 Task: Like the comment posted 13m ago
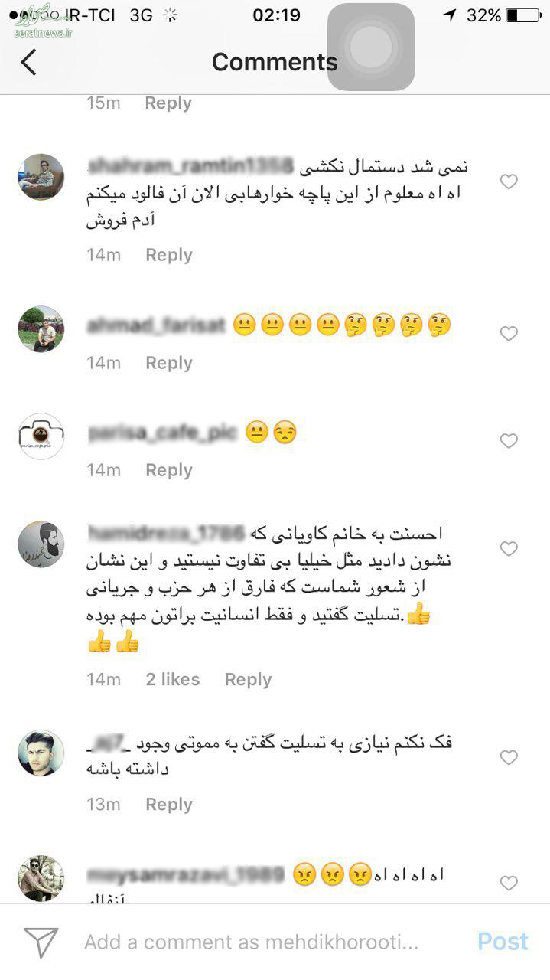[509, 758]
